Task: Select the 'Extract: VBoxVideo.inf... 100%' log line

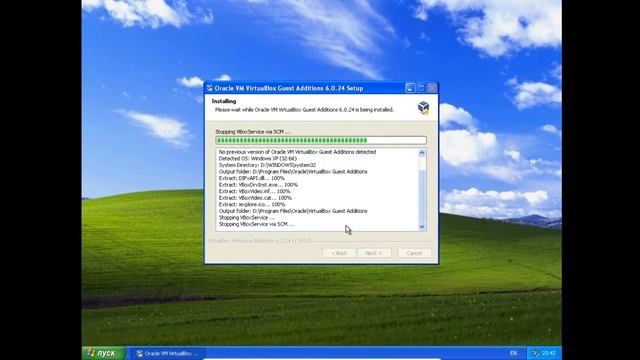Action: (254, 191)
